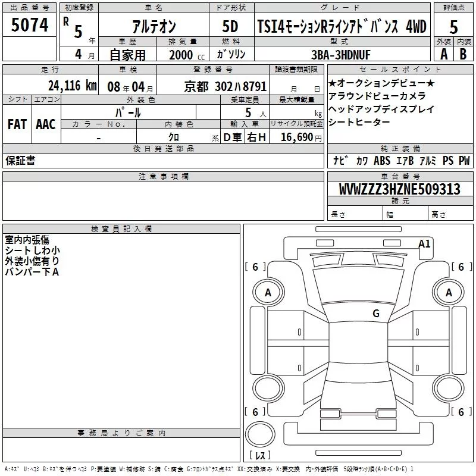Click the shift type FAT
476x476 pixels.
click(x=17, y=124)
